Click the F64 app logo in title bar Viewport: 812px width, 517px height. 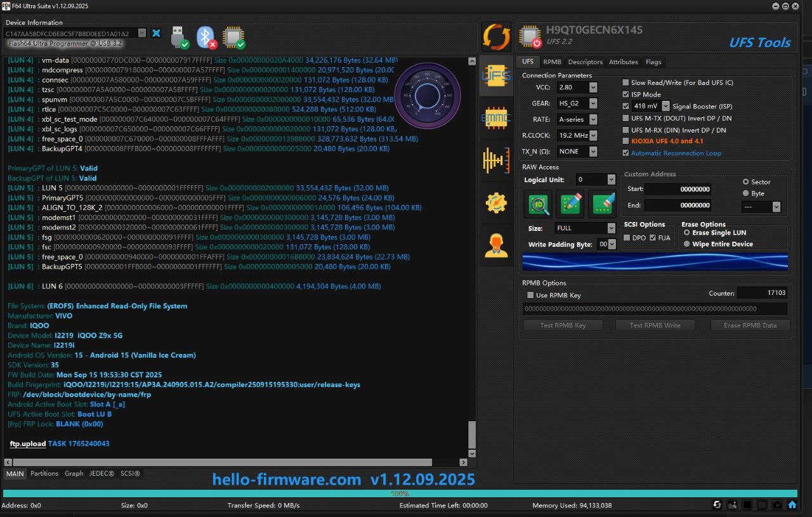(6, 6)
